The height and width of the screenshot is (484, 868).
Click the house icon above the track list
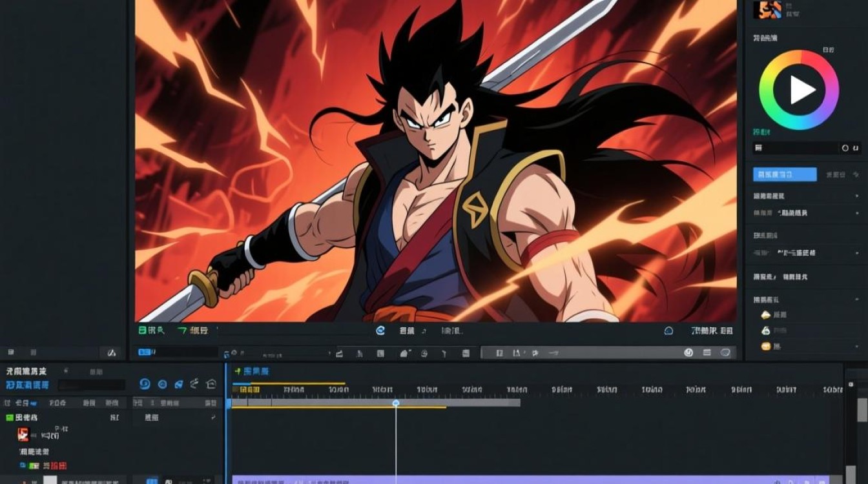click(211, 384)
